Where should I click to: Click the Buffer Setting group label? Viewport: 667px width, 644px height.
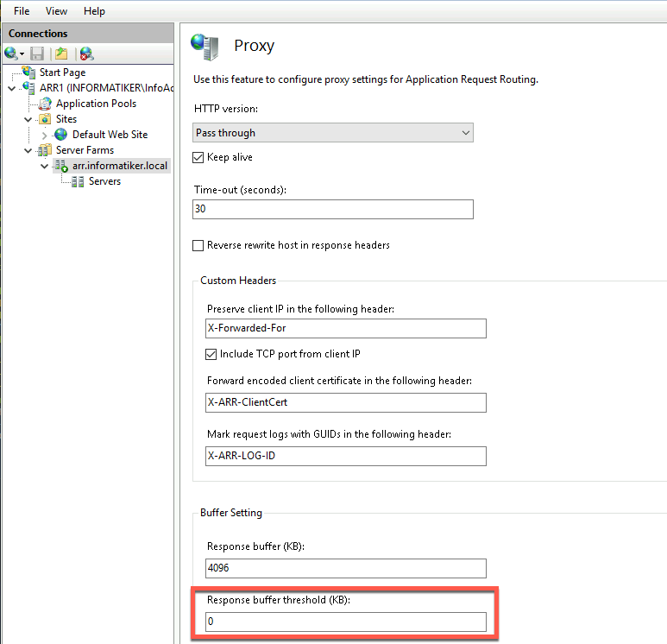231,513
